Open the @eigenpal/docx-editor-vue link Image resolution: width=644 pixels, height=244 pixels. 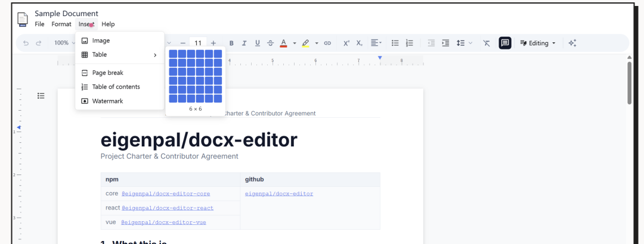pos(163,222)
